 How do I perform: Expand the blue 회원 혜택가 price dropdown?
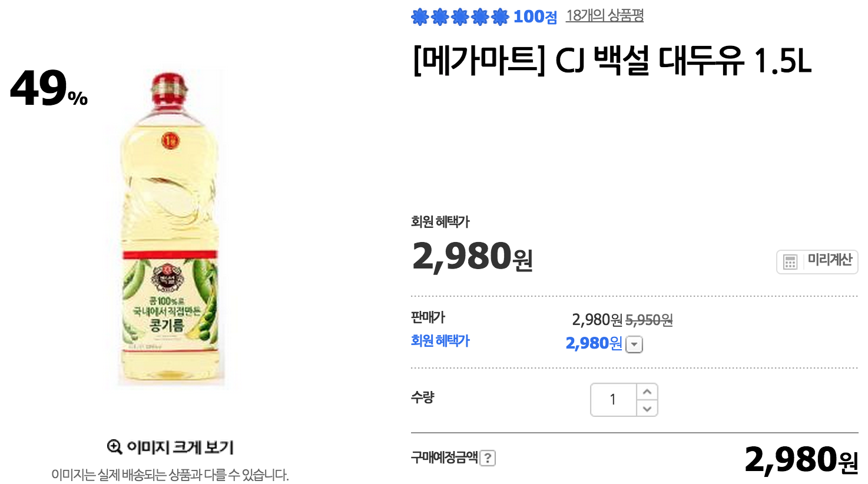pos(634,344)
